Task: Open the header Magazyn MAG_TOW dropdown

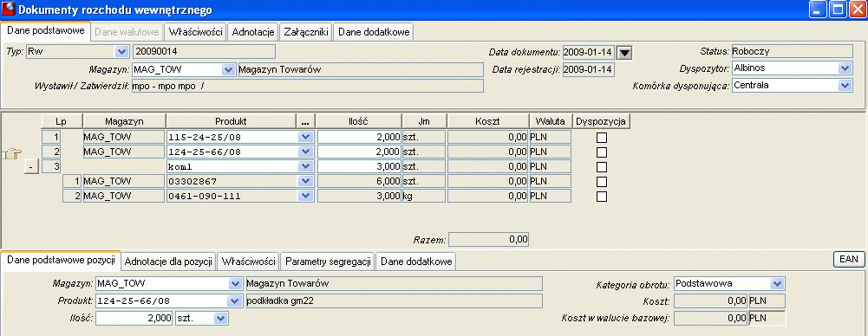Action: pyautogui.click(x=228, y=69)
